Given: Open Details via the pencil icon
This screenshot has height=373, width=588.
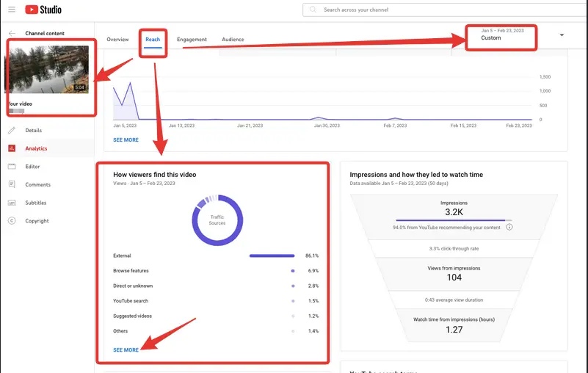Looking at the screenshot, I should [12, 130].
